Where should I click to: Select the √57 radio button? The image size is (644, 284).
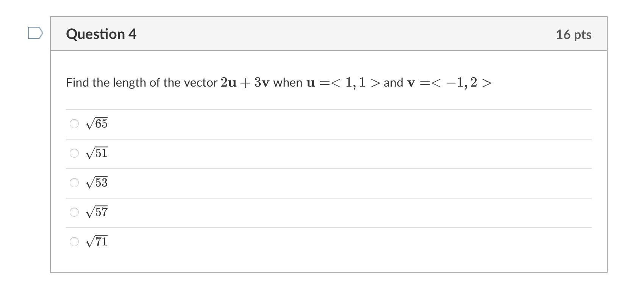[74, 213]
